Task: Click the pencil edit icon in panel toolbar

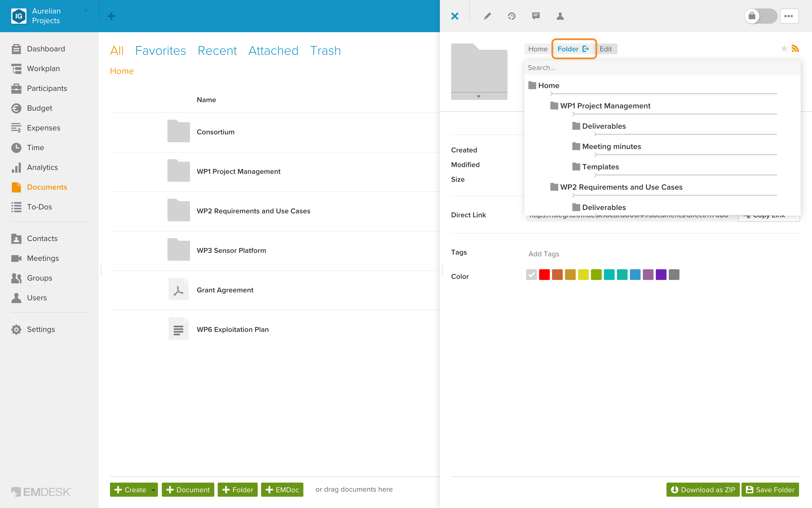Action: [x=487, y=16]
